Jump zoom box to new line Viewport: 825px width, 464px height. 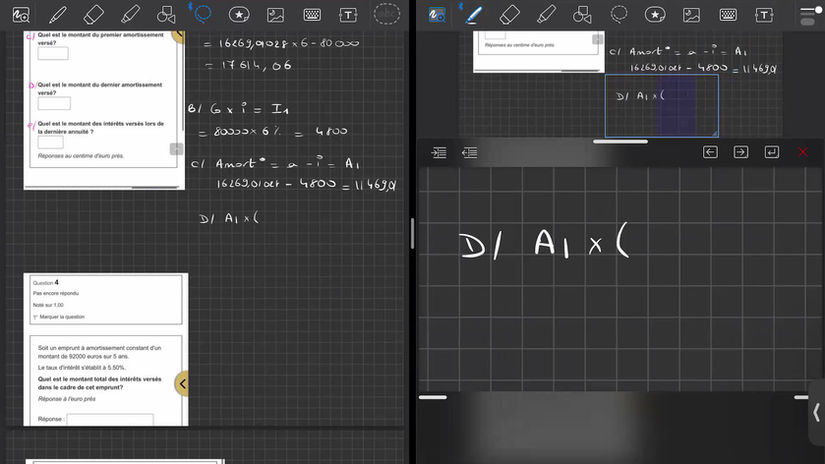(772, 152)
